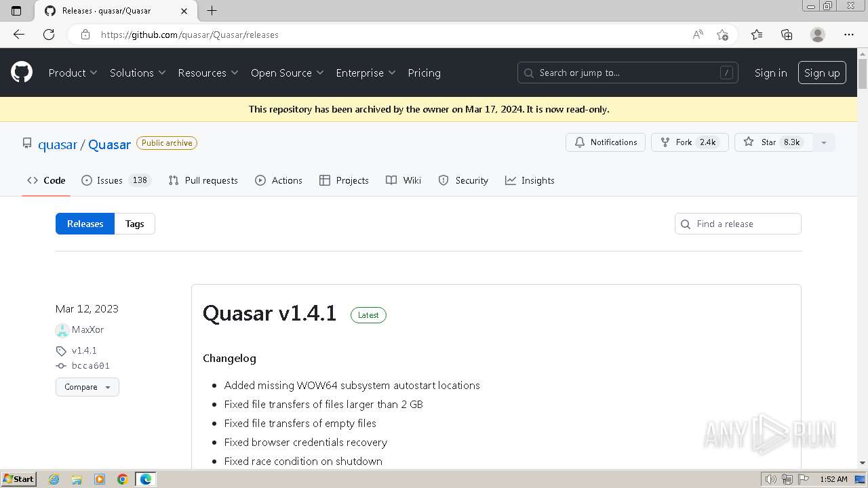Select 'Fixed browser credentials recovery' text
The width and height of the screenshot is (868, 488).
[x=305, y=442]
